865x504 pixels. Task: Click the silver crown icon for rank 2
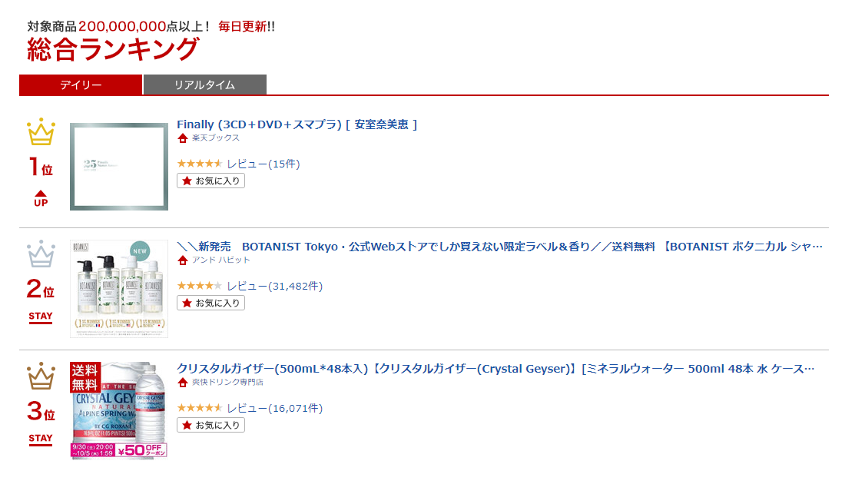tap(41, 254)
